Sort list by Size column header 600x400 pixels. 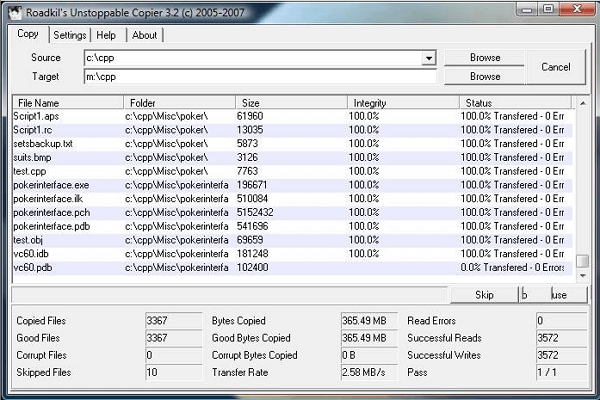tap(291, 103)
